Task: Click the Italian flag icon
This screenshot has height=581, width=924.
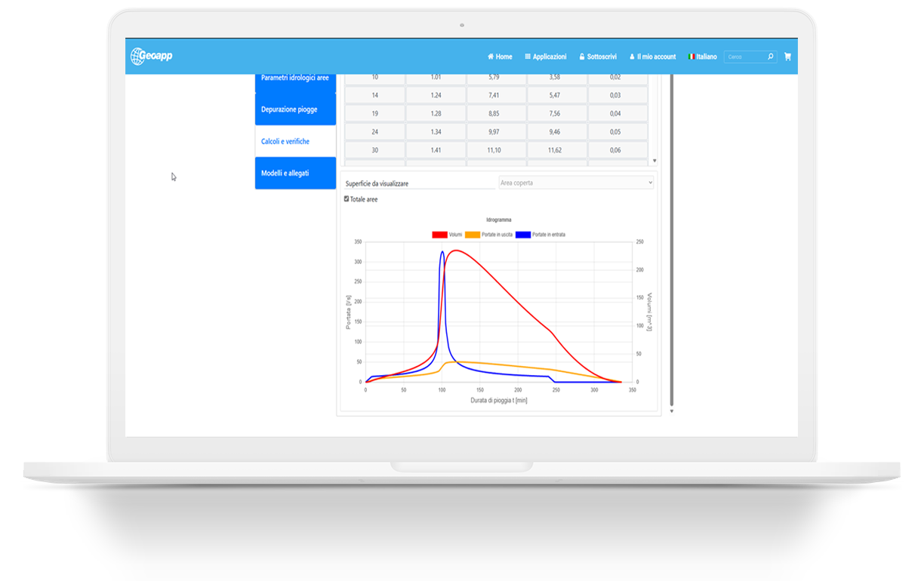Action: [691, 57]
